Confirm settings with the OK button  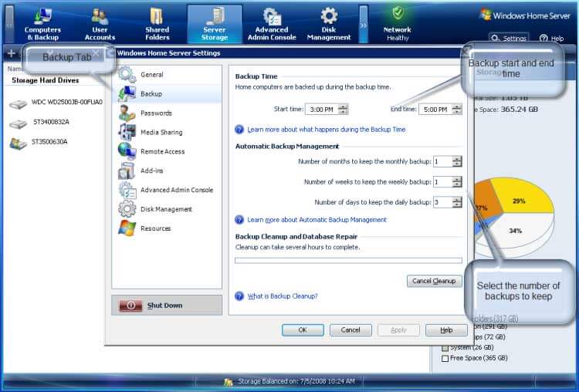(x=303, y=330)
